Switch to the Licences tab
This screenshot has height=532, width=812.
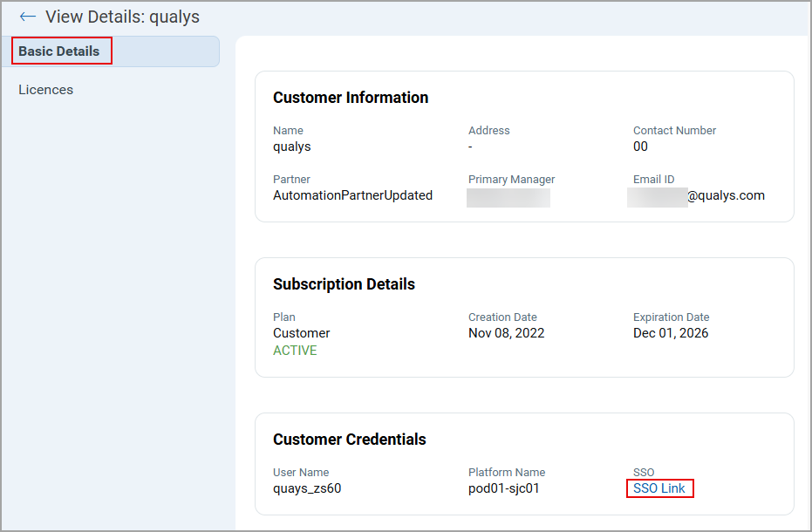click(46, 90)
